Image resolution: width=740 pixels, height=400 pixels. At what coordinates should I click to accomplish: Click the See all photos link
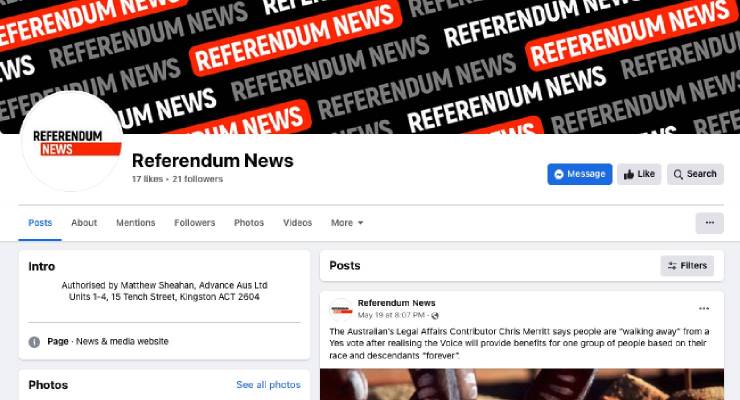[x=268, y=384]
